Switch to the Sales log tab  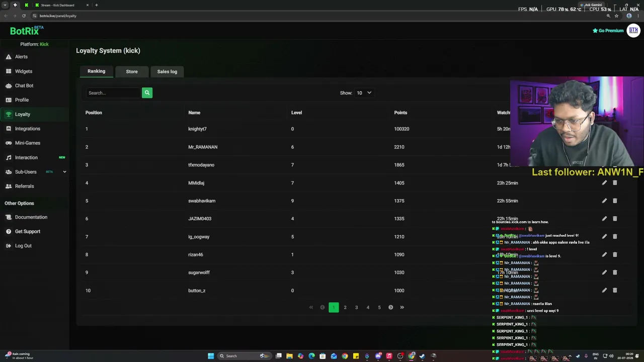click(x=167, y=71)
